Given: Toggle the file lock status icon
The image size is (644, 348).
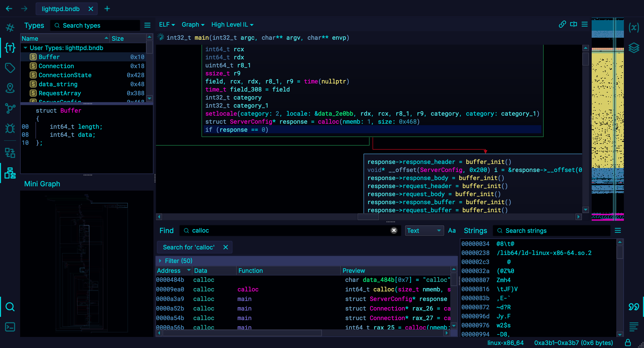Looking at the screenshot, I should pyautogui.click(x=628, y=343).
